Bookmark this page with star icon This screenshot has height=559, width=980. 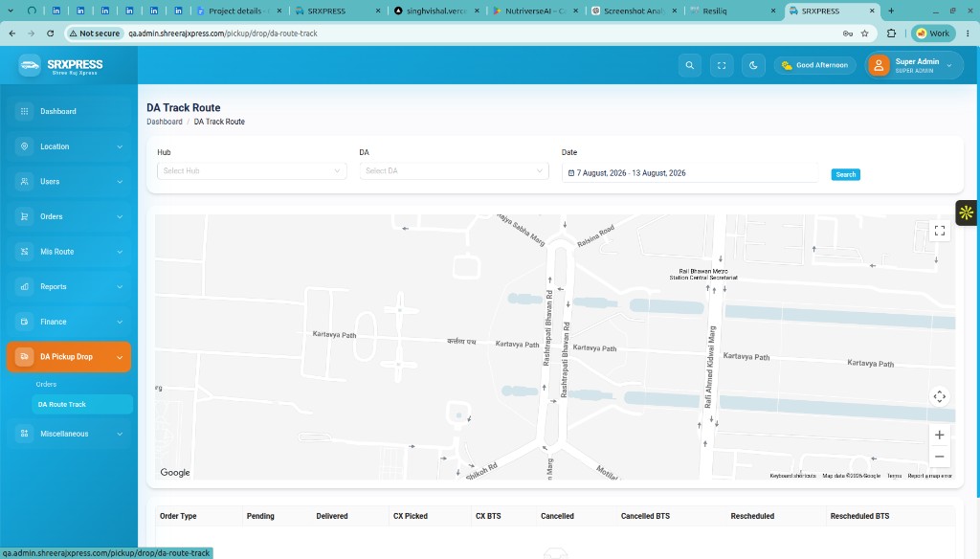(865, 34)
